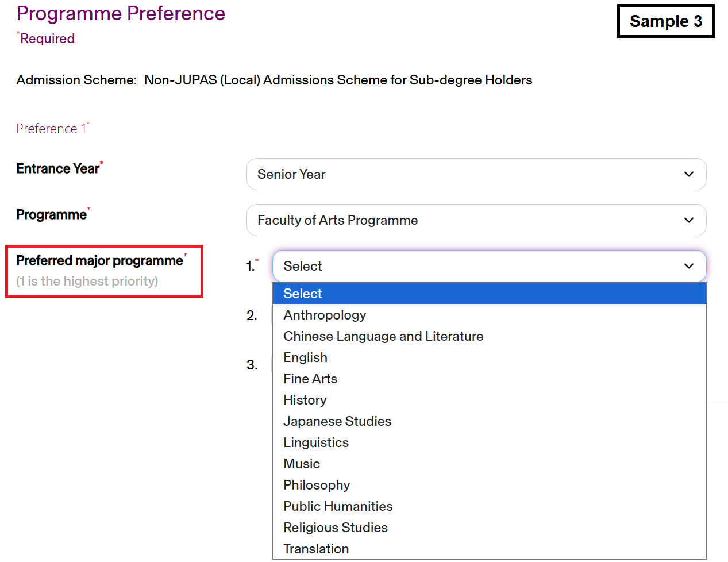Open the Entrance Year dropdown
Viewport: 728px width, 562px height.
(476, 174)
